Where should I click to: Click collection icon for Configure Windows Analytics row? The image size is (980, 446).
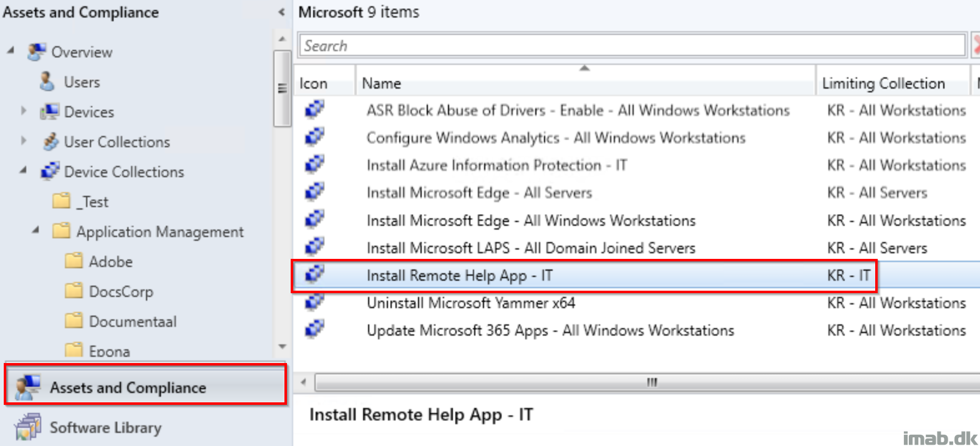314,137
